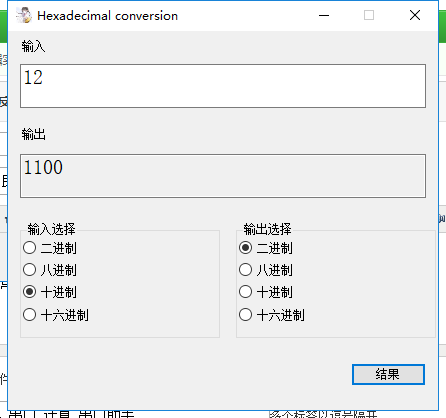Click the 输入 label above input box

coord(33,46)
